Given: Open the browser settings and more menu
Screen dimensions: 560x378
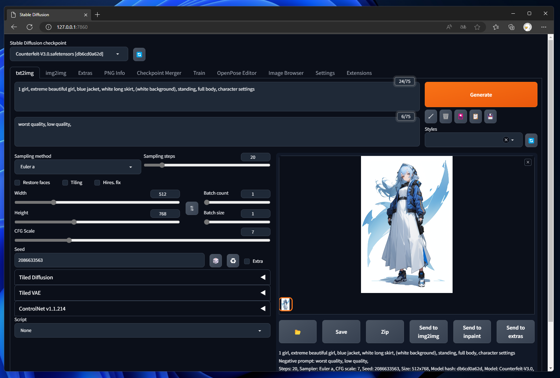Looking at the screenshot, I should 544,27.
